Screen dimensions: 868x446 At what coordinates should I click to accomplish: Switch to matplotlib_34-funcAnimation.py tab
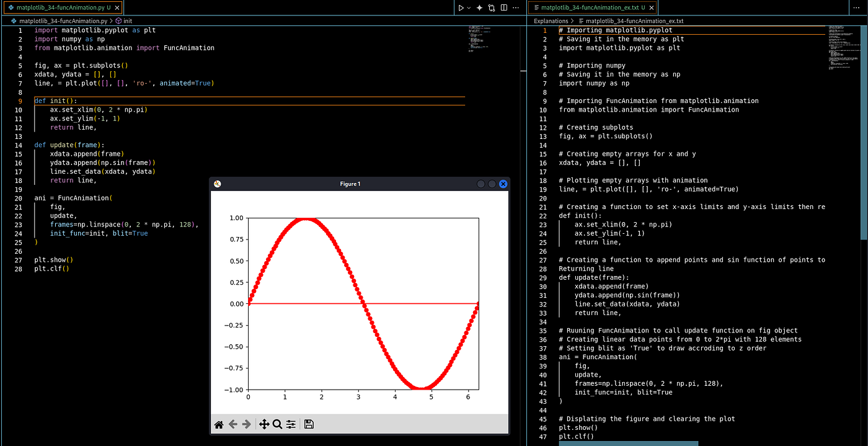(61, 7)
